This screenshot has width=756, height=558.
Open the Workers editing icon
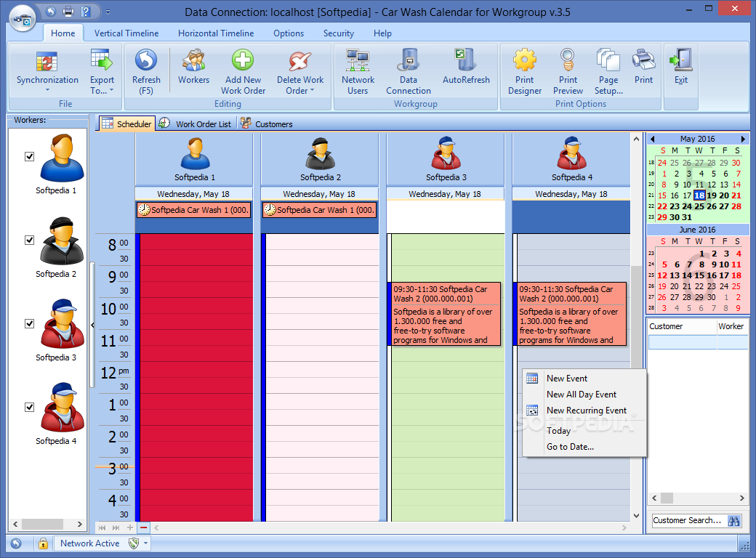point(193,60)
